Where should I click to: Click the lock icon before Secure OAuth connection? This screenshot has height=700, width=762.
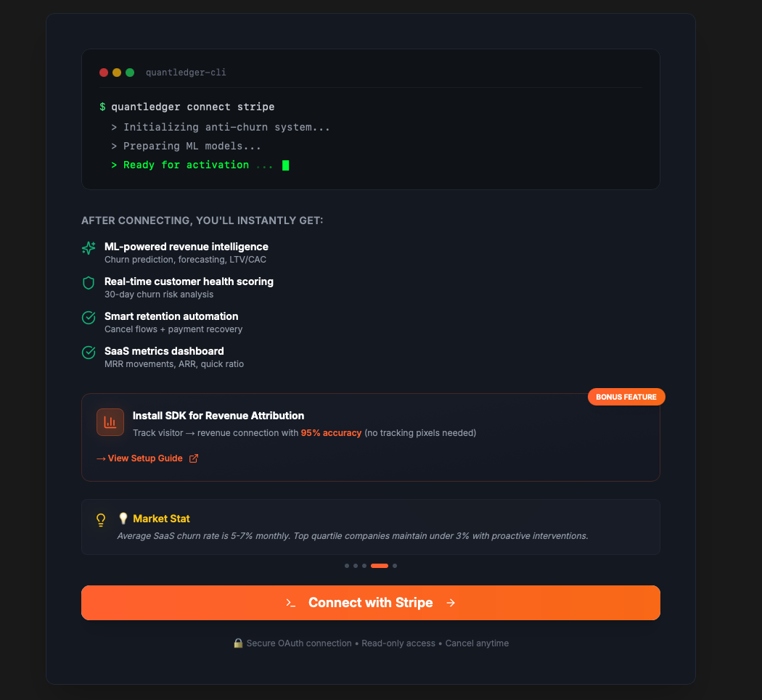coord(238,643)
